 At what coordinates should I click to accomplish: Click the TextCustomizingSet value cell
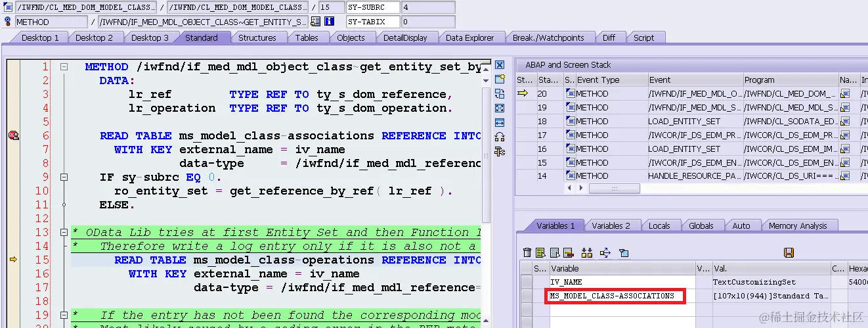click(771, 282)
